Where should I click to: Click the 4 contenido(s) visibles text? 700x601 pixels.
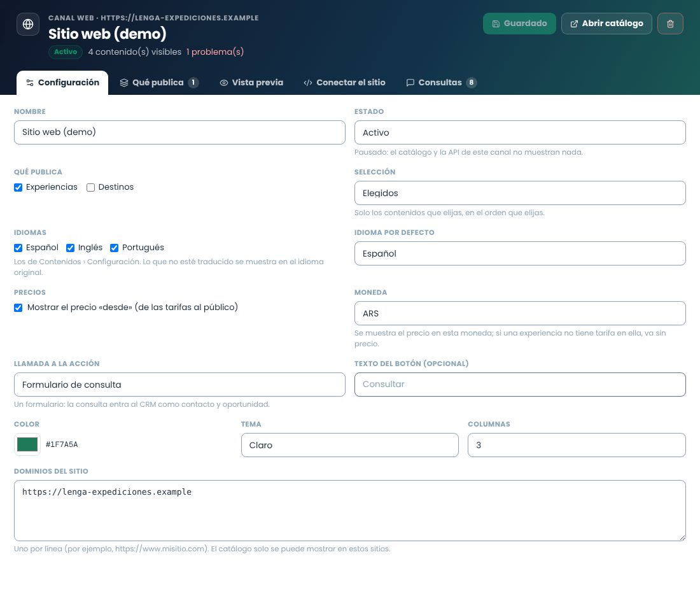(x=135, y=52)
